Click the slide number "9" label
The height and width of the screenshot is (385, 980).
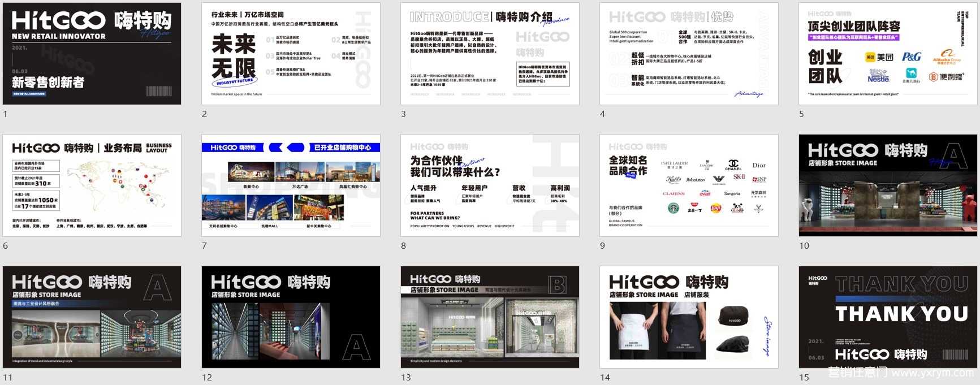603,246
